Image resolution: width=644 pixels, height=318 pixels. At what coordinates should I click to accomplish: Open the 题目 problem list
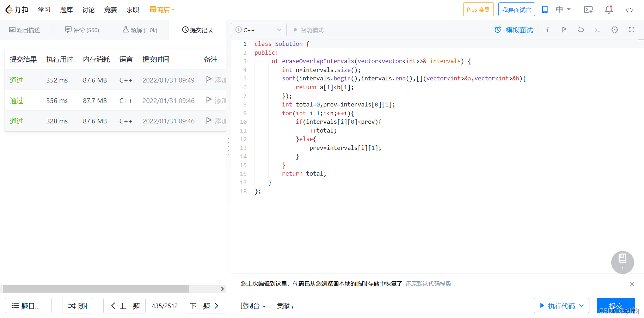point(28,306)
